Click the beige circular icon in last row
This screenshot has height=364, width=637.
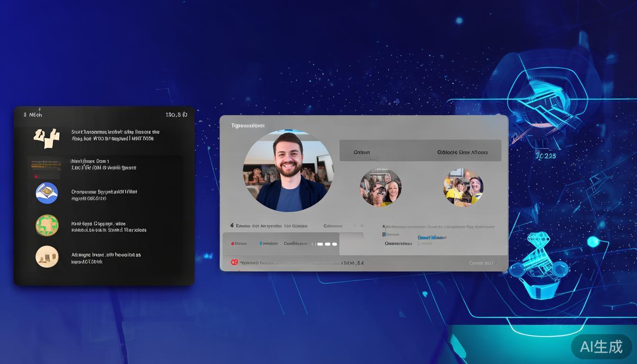(47, 257)
